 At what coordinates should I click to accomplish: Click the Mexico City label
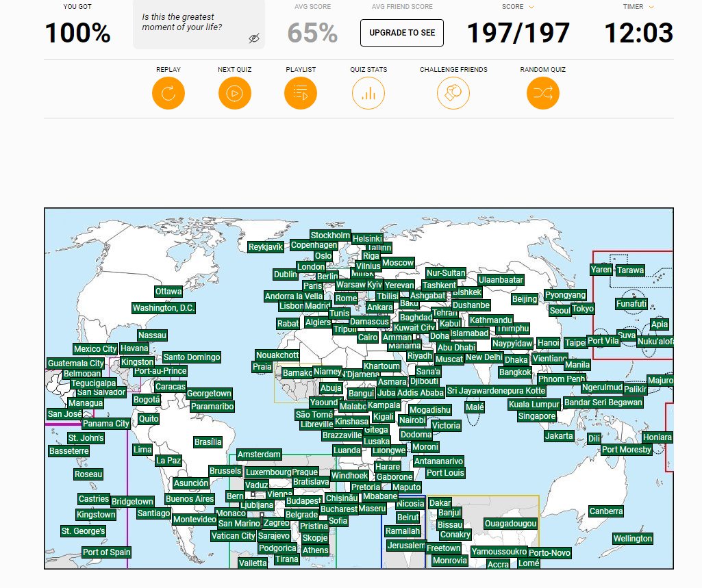[x=95, y=349]
